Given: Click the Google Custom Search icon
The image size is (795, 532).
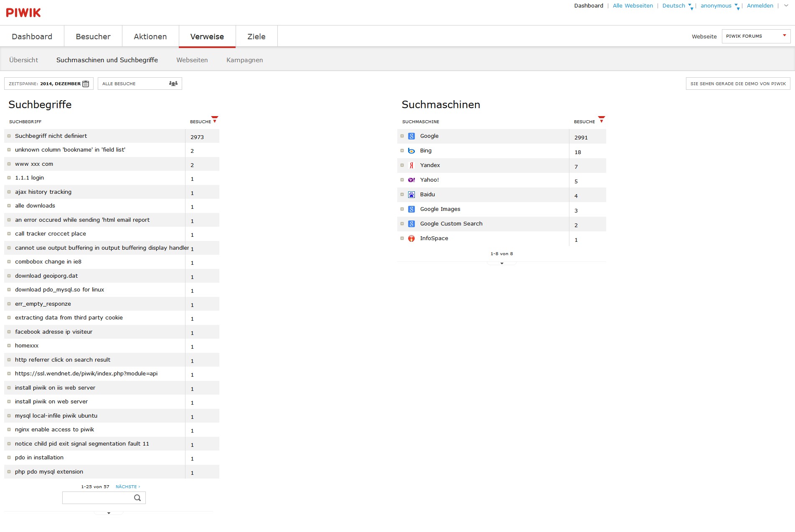Looking at the screenshot, I should [x=411, y=224].
